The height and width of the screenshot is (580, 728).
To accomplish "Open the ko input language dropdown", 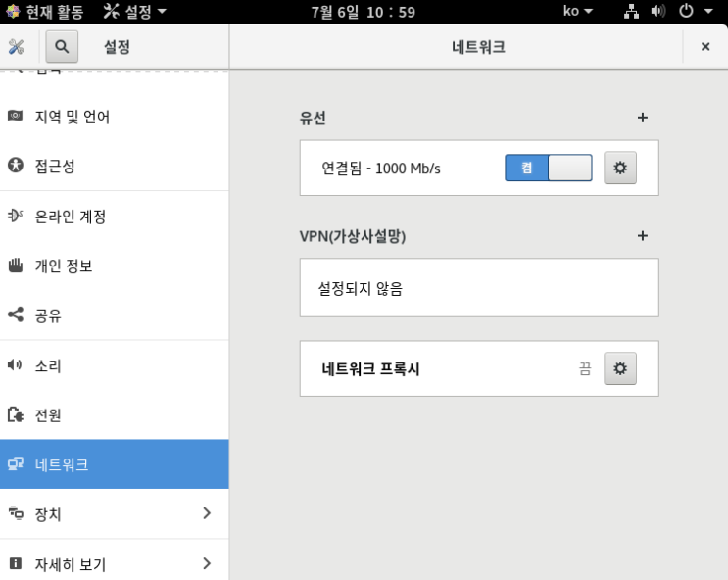I will click(577, 11).
